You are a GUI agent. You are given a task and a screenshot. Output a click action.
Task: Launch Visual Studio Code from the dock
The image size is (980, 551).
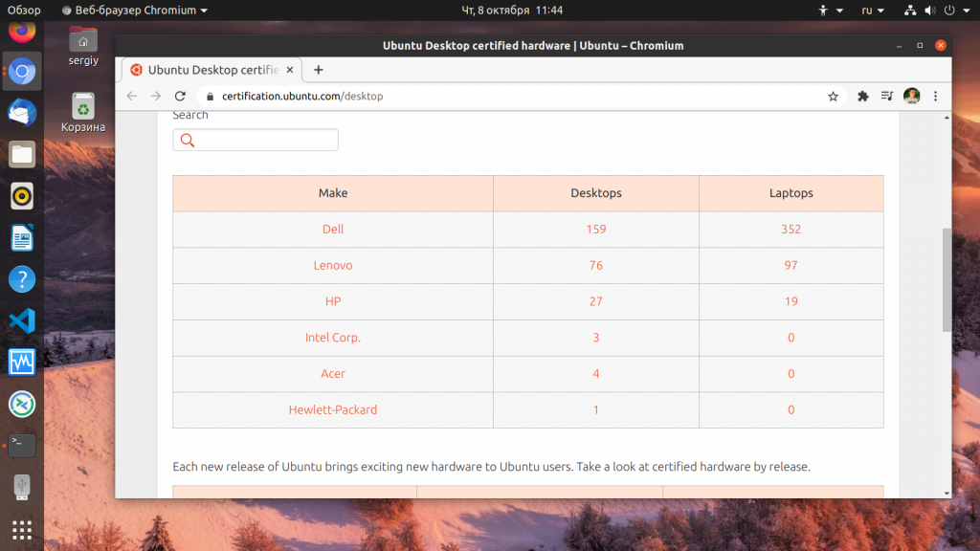click(22, 321)
